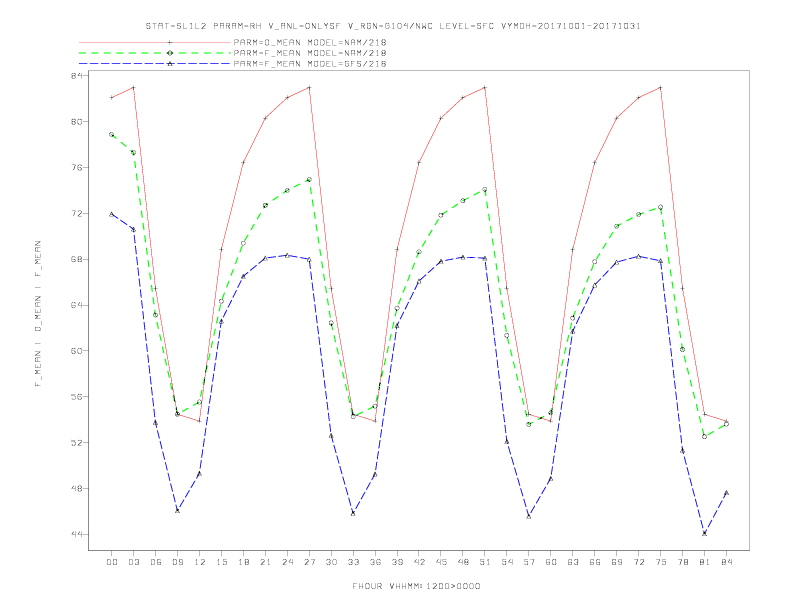The image size is (792, 612).
Task: Select legend text PARM=F_MEAN MODEL=GFS/218
Action: tap(310, 64)
